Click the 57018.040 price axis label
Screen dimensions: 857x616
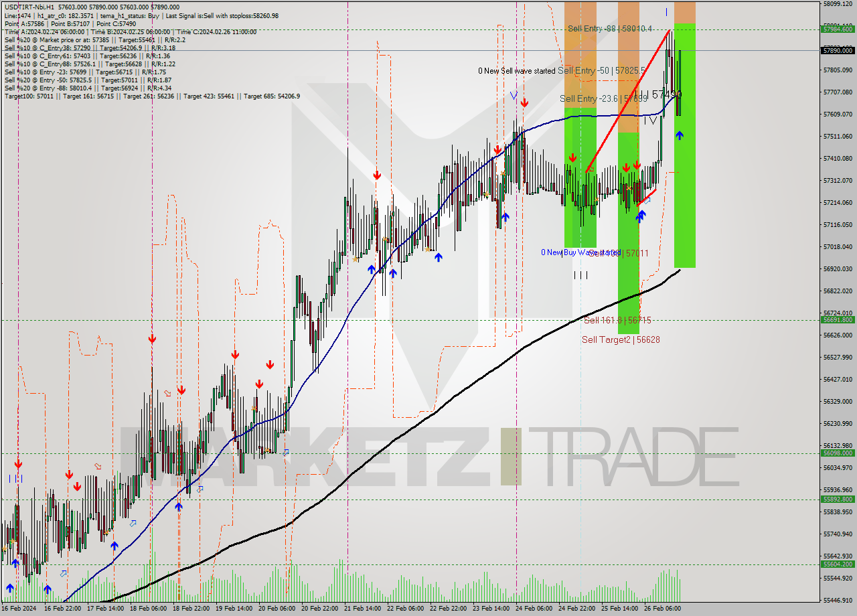click(838, 246)
